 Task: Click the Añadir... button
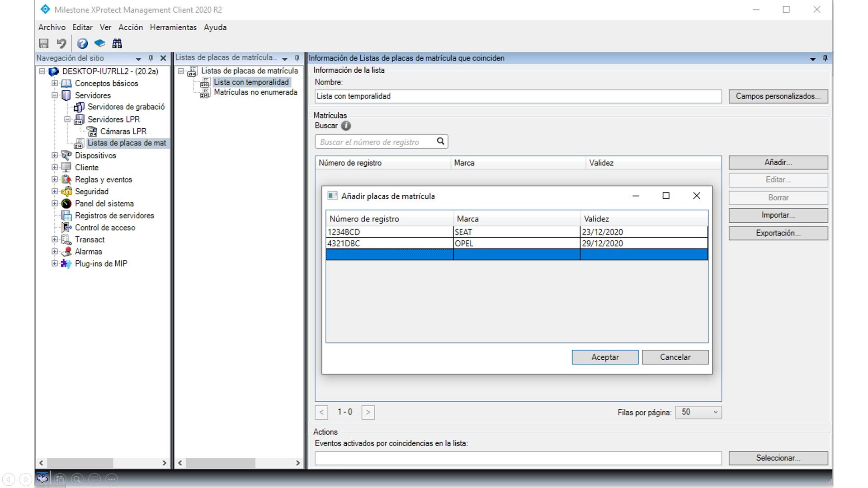(778, 163)
